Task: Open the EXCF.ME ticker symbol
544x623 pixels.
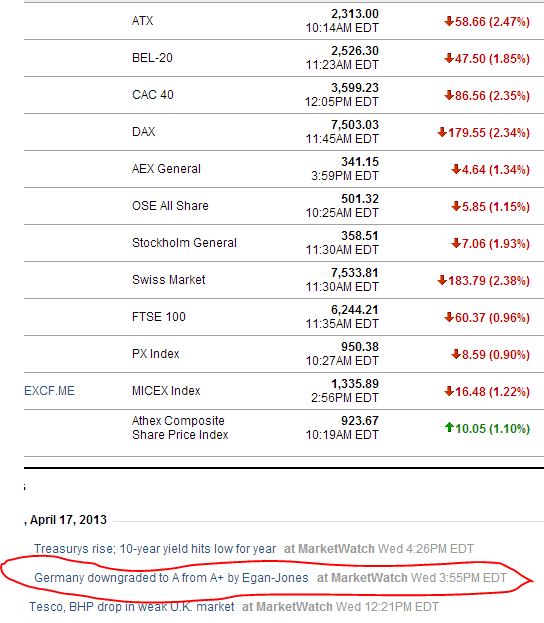Action: [49, 391]
